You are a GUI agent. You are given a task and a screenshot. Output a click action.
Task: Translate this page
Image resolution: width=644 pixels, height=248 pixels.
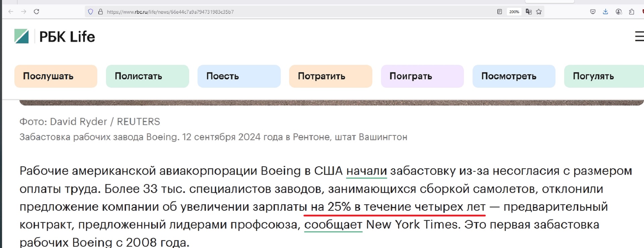(x=529, y=12)
